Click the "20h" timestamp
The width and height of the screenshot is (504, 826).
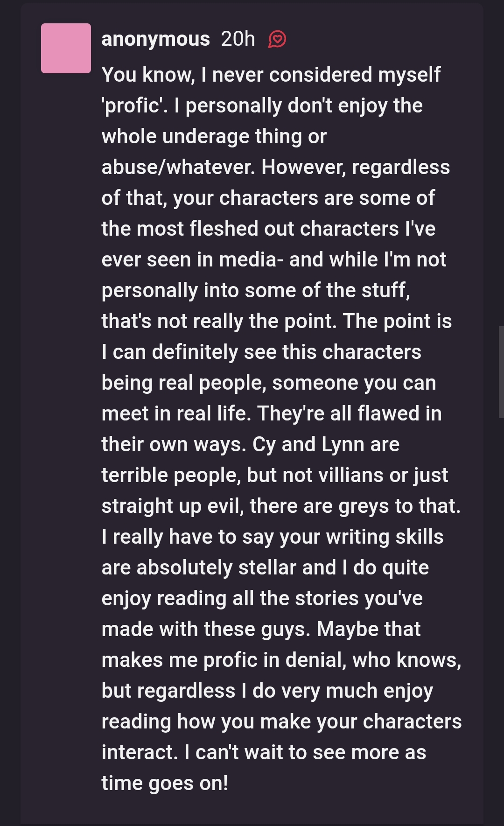pos(238,39)
